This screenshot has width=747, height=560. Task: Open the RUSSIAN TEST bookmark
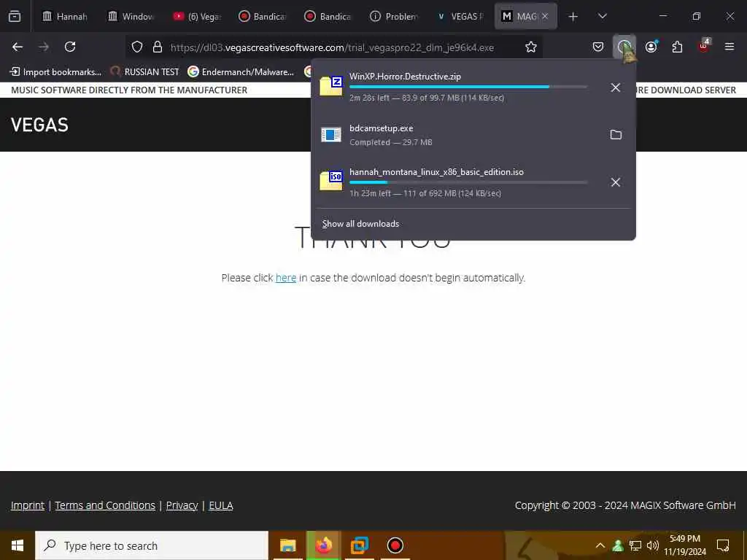click(x=144, y=72)
